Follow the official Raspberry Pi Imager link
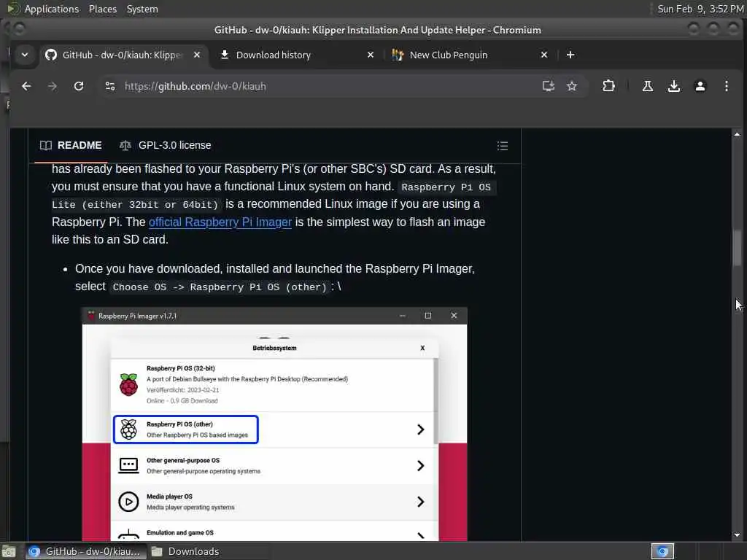This screenshot has width=747, height=560. (x=220, y=222)
